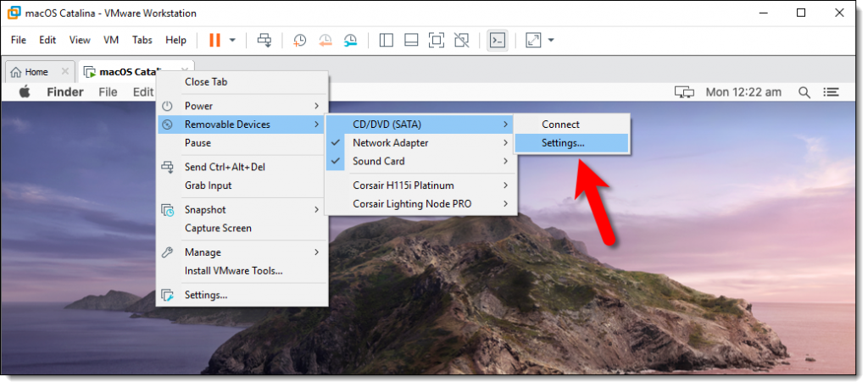This screenshot has width=868, height=387.
Task: Open macOS Notification Center list icon
Action: pos(832,92)
